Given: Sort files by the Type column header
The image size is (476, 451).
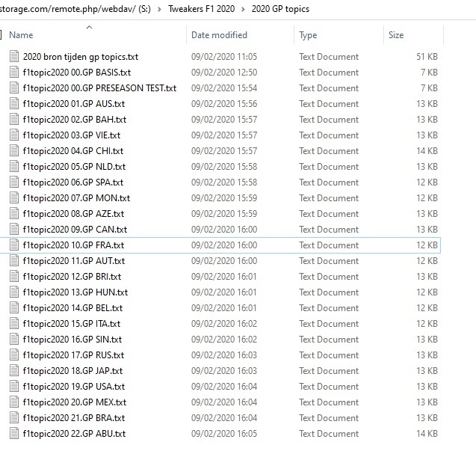Looking at the screenshot, I should [308, 35].
